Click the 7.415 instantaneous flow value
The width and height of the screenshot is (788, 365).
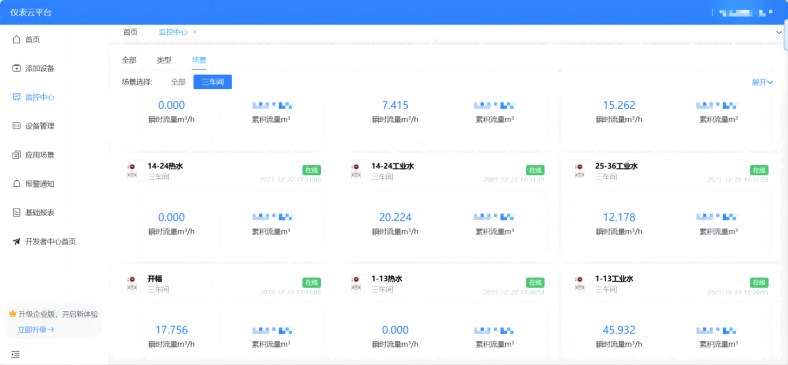click(395, 105)
